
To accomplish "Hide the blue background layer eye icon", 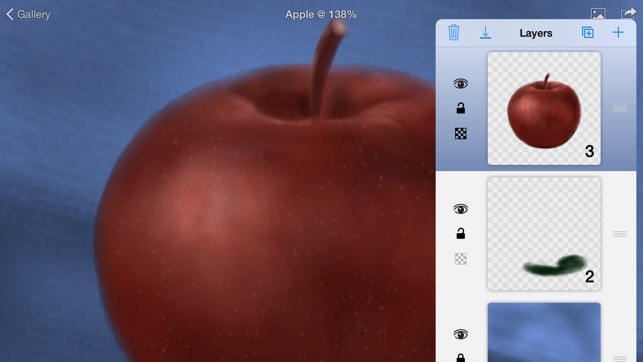I will 461,334.
